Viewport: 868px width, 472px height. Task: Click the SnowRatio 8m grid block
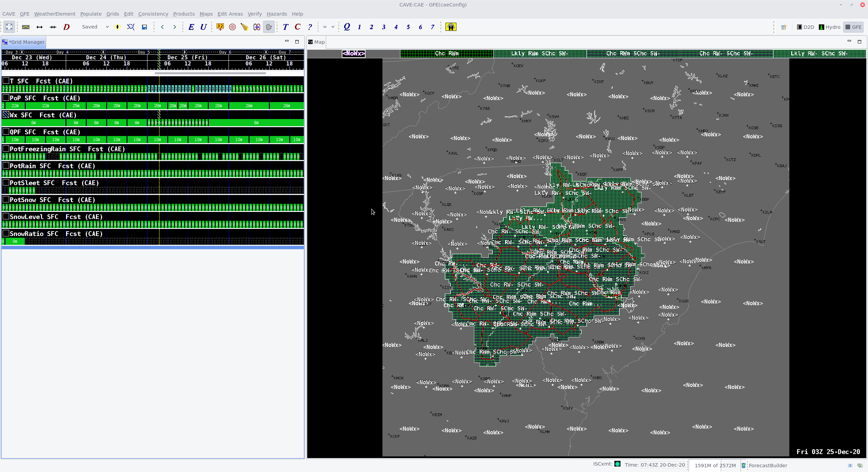point(15,241)
